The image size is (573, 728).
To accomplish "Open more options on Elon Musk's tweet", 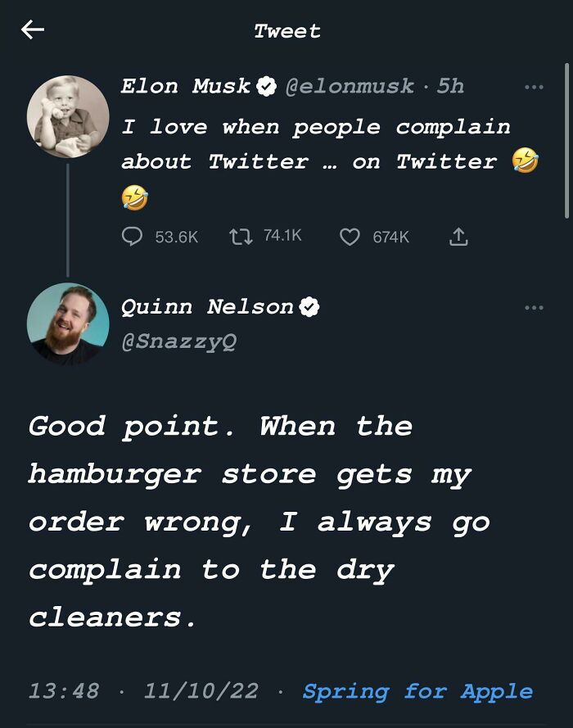I will (534, 87).
